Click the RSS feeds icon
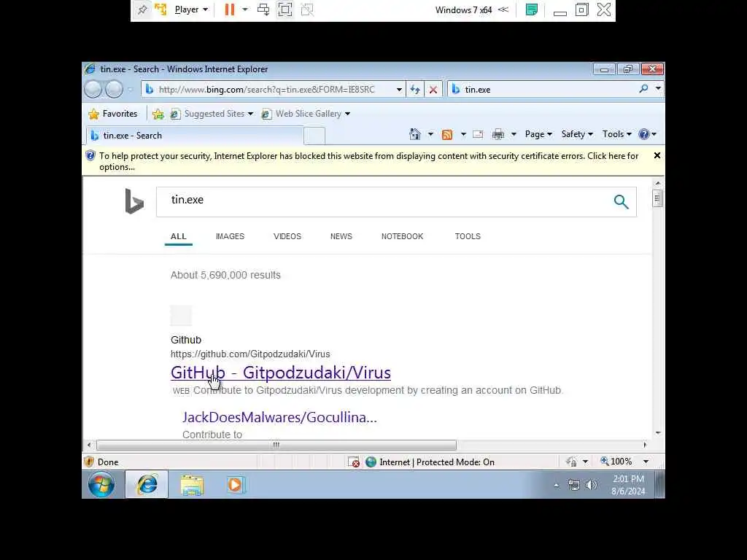The width and height of the screenshot is (747, 560). pyautogui.click(x=447, y=135)
